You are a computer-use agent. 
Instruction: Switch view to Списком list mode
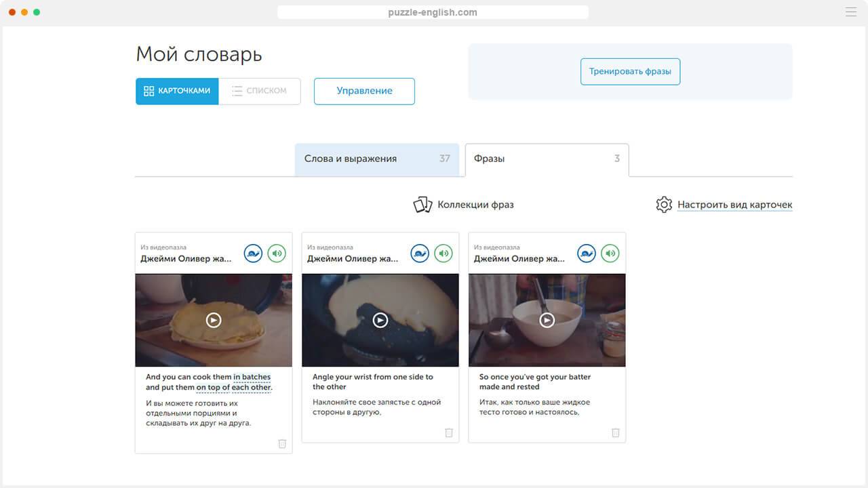259,91
